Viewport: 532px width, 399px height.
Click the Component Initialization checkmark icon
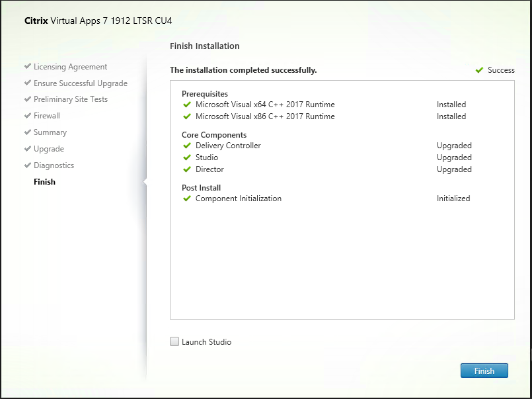pos(187,199)
